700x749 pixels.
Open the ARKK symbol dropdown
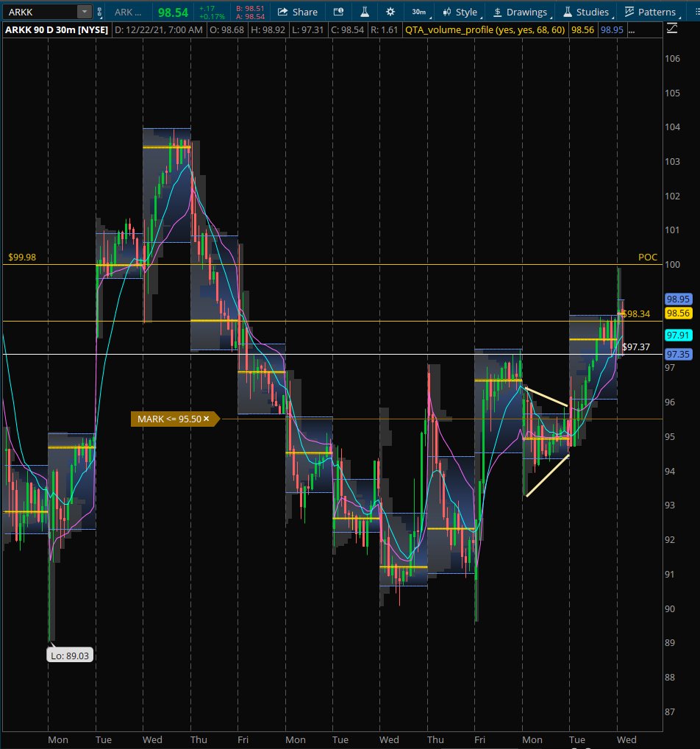(82, 12)
